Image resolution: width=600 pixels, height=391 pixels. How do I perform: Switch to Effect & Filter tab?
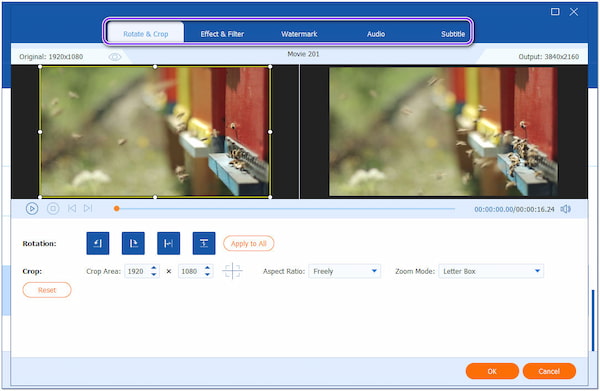(x=222, y=34)
